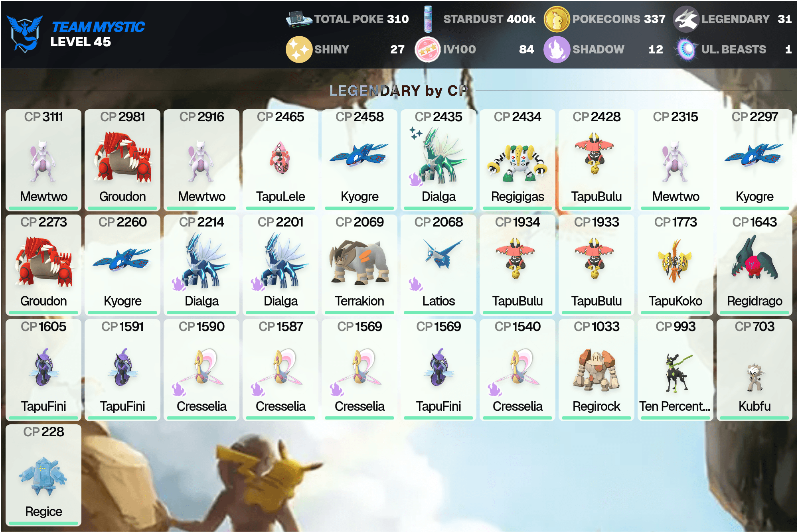The image size is (798, 532).
Task: Click the "UL. BEASTS" stat label
Action: point(733,49)
